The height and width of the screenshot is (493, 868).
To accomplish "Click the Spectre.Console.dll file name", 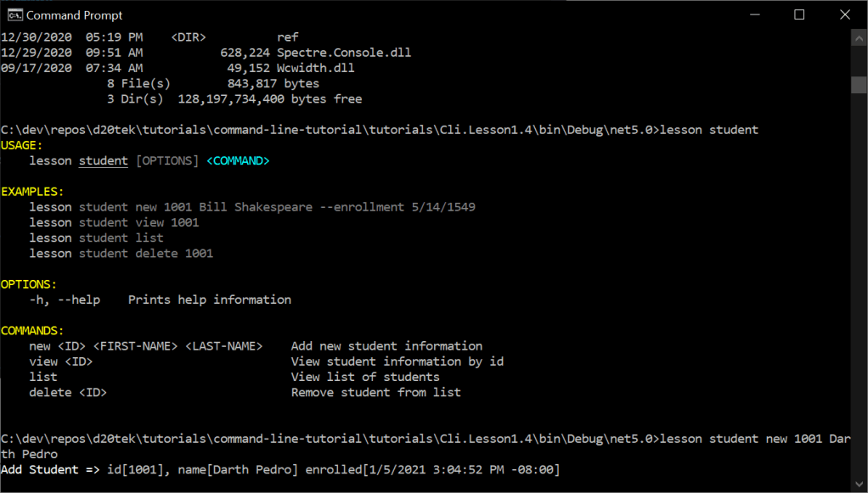I will [344, 53].
